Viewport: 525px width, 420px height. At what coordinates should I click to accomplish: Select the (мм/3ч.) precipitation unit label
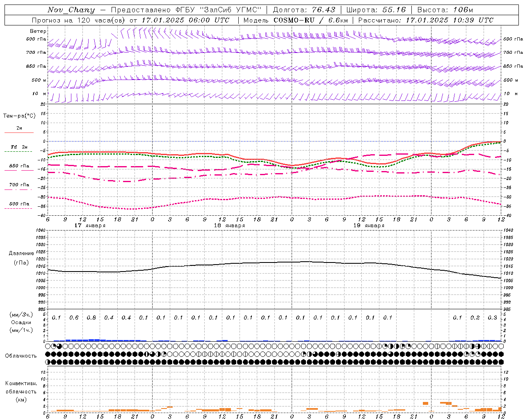point(21,315)
